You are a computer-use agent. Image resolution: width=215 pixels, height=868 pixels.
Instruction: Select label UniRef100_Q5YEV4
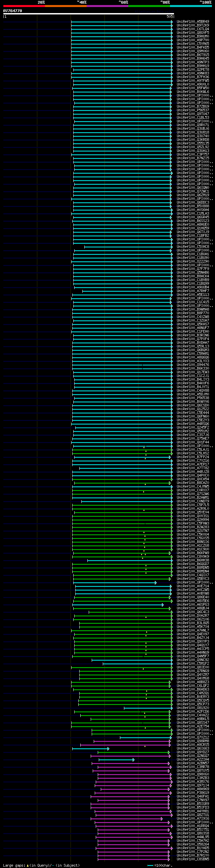tap(193, 512)
